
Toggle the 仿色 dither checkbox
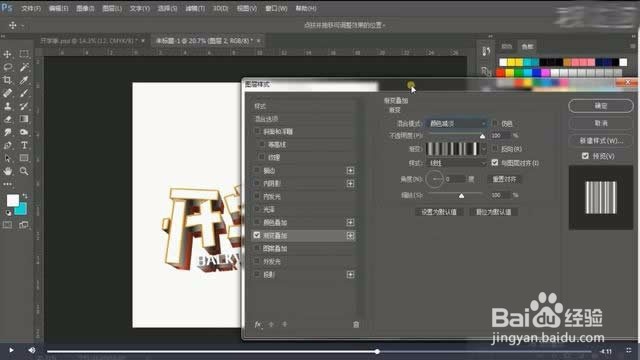495,123
